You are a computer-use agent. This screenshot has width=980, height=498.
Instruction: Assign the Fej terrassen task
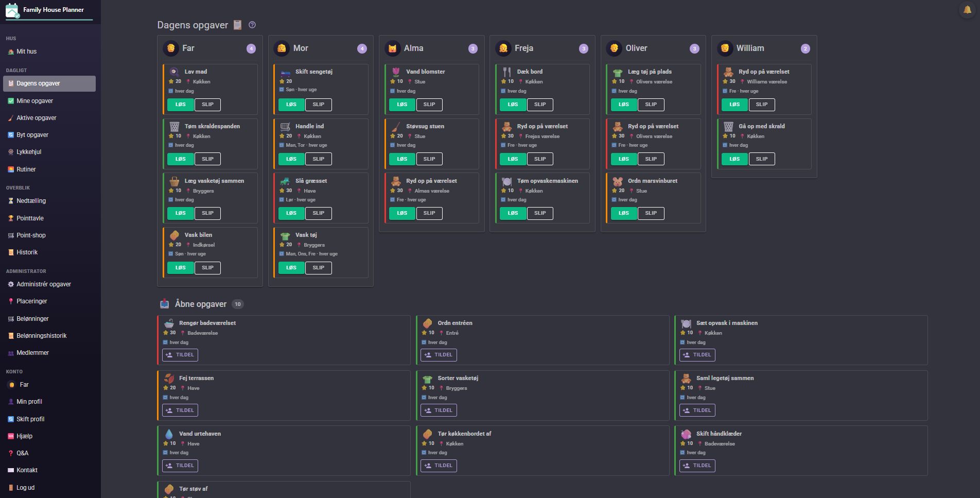click(180, 410)
